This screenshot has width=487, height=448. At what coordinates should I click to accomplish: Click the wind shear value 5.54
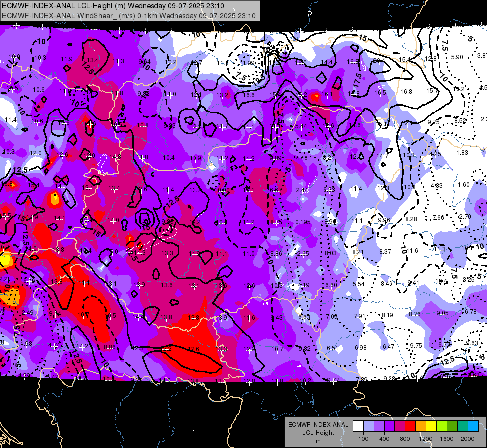tap(359, 284)
